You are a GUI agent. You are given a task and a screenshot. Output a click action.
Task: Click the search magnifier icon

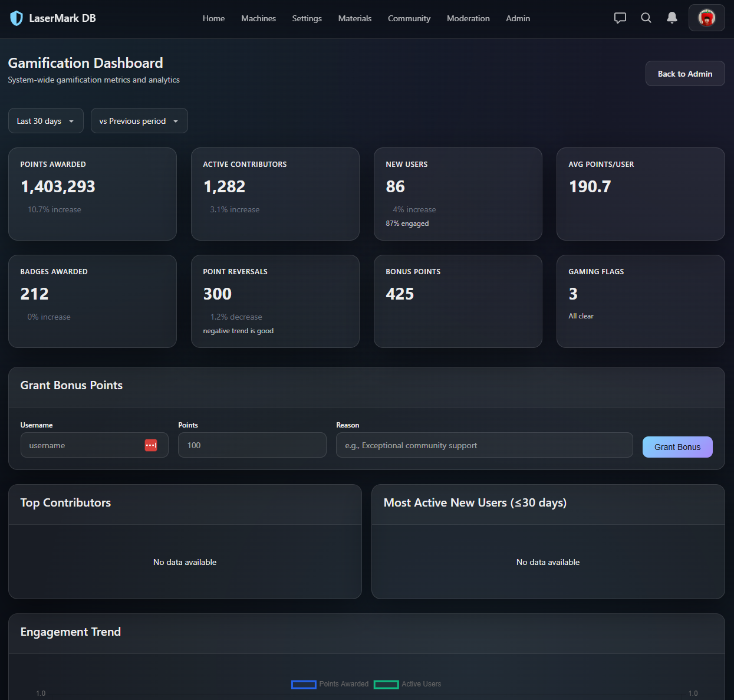646,18
